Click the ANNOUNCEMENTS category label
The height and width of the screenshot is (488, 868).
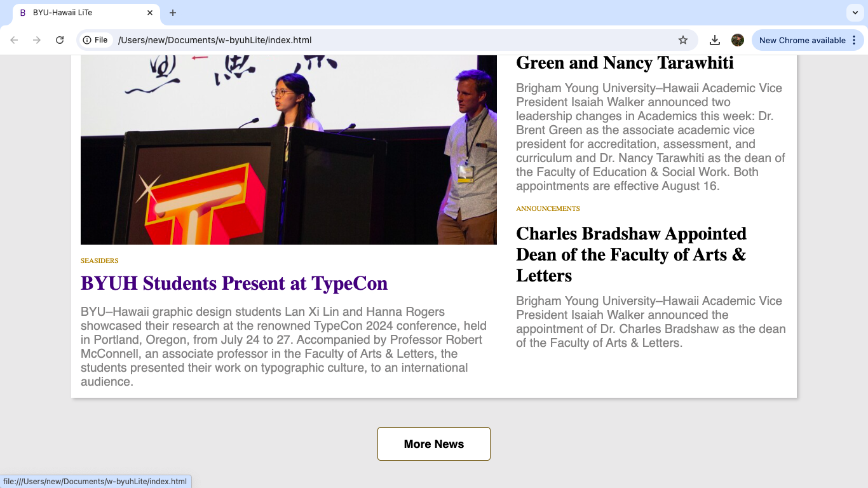(548, 208)
